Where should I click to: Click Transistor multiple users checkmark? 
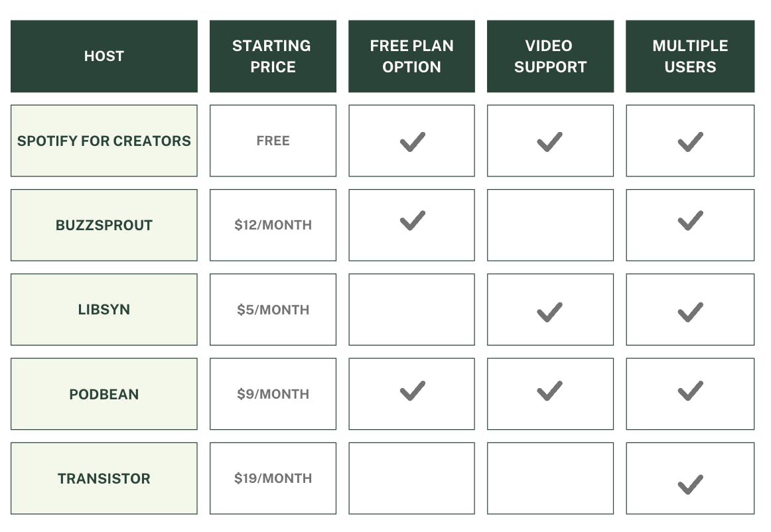(690, 484)
